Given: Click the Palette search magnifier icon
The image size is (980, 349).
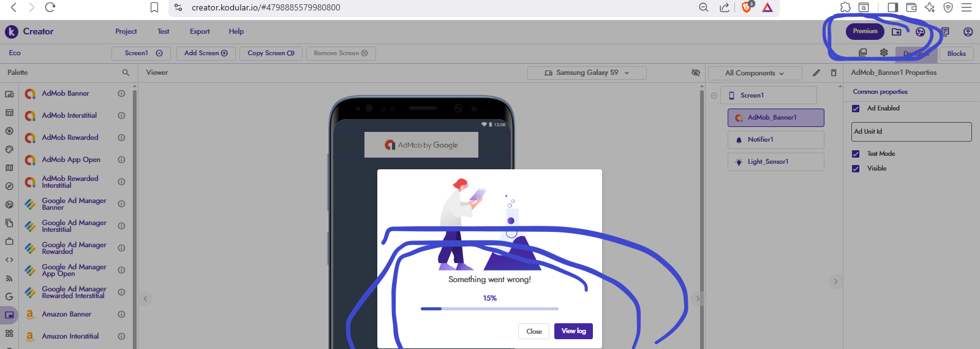Looking at the screenshot, I should point(126,72).
